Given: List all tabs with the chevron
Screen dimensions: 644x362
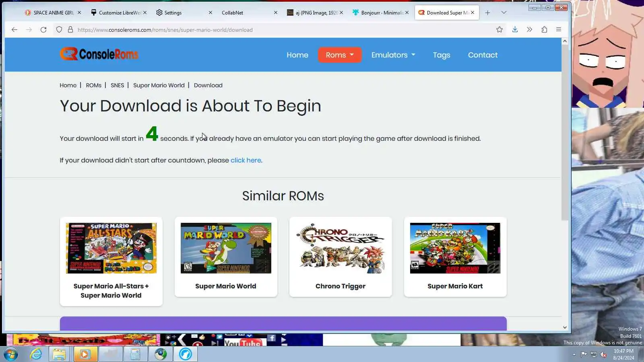Looking at the screenshot, I should tap(504, 12).
